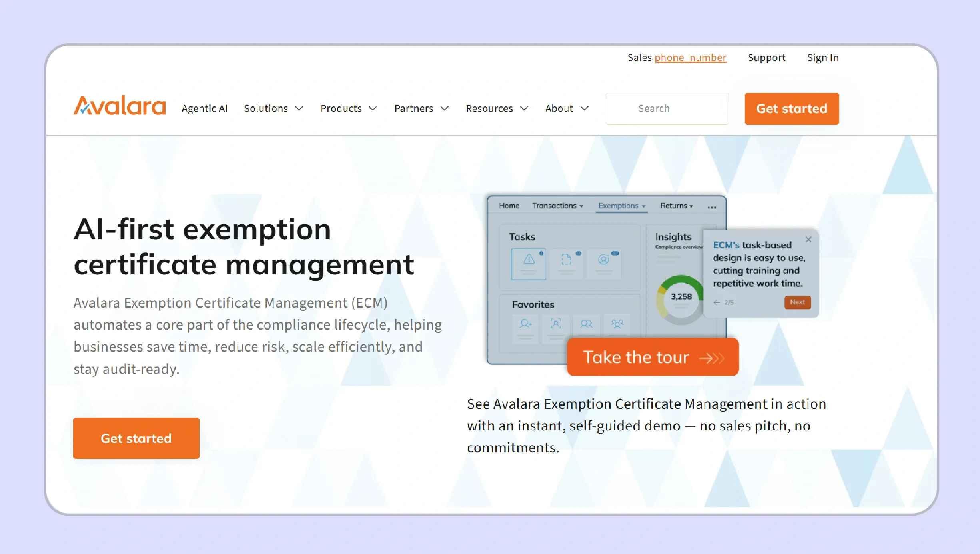Click the '2/5' step counter text
Viewport: 980px width, 554px height.
point(729,302)
